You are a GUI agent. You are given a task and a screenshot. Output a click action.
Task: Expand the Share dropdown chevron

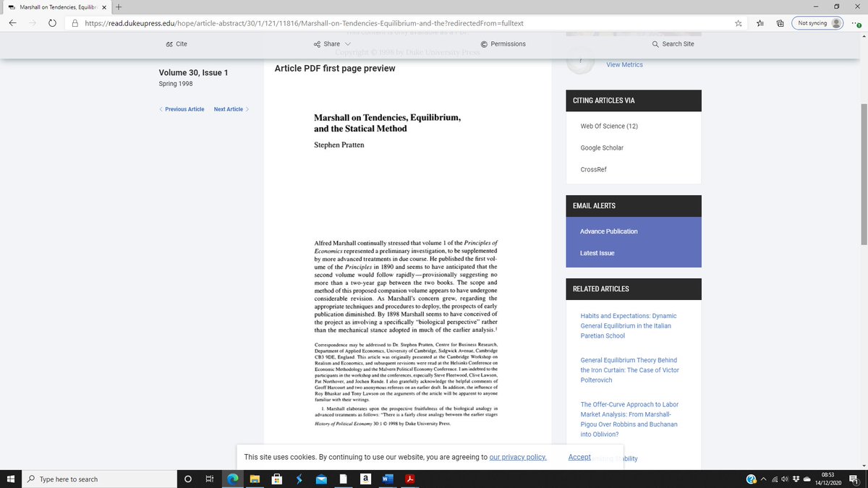coord(346,43)
